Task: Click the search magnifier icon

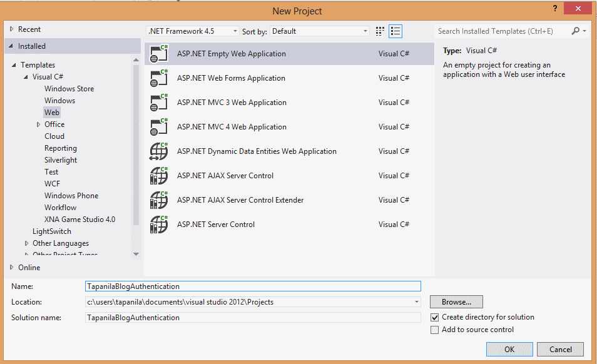Action: 575,31
